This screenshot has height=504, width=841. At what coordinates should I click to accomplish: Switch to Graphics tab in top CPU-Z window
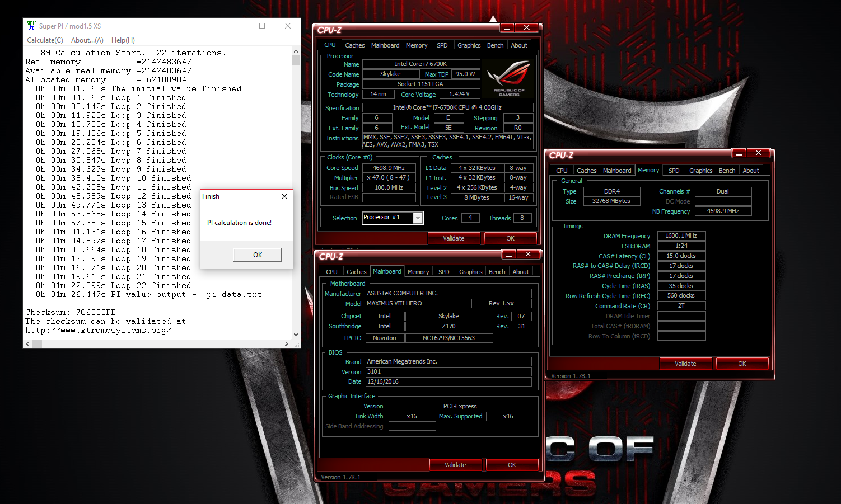[469, 45]
